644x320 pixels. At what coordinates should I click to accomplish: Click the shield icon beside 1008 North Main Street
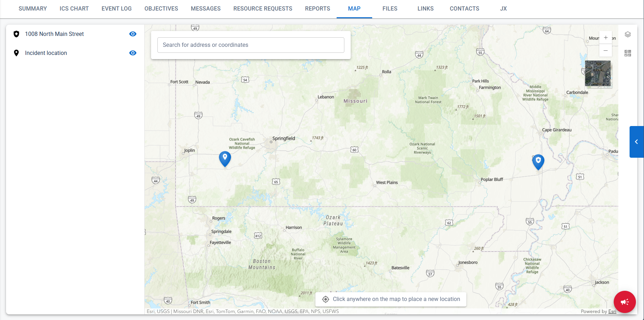pos(16,34)
